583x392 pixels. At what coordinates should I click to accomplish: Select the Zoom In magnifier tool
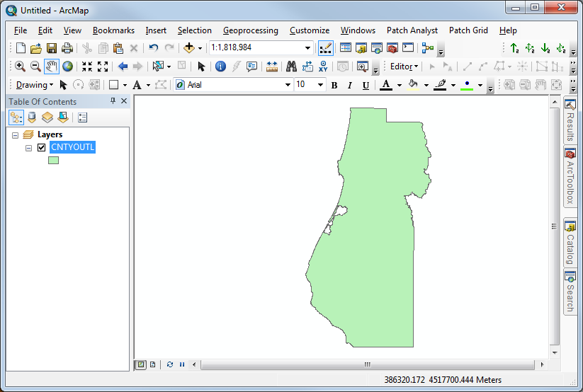coord(20,67)
